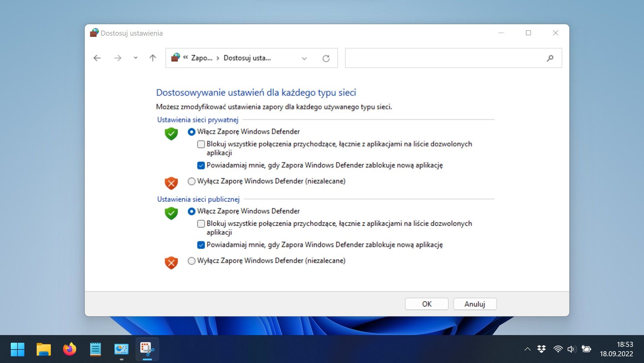Screen dimensions: 644x363
Task: Click 'Ustawienia sieci prywatnej' heading
Action: (198, 120)
